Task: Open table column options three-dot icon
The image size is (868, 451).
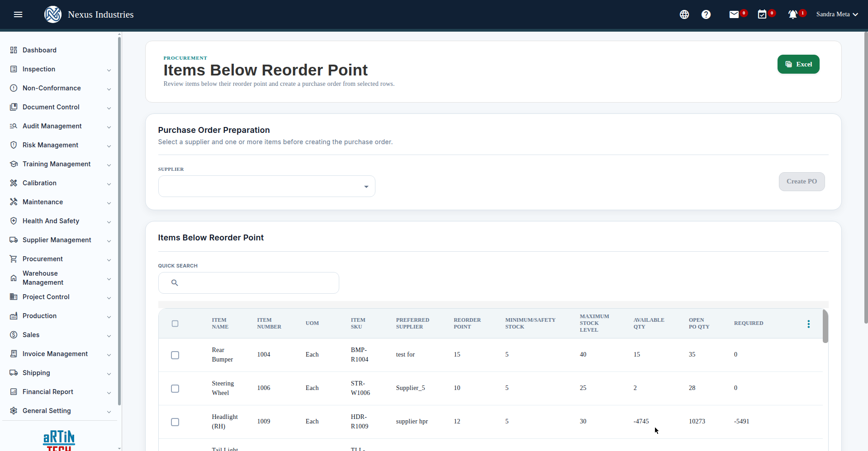Action: point(809,324)
